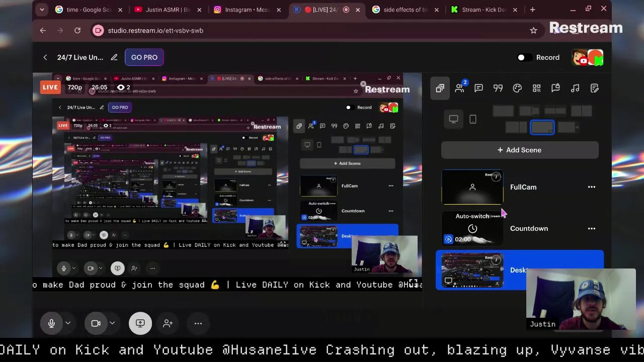Viewport: 644px width, 362px height.
Task: Click the viewer count eye icon
Action: point(121,87)
